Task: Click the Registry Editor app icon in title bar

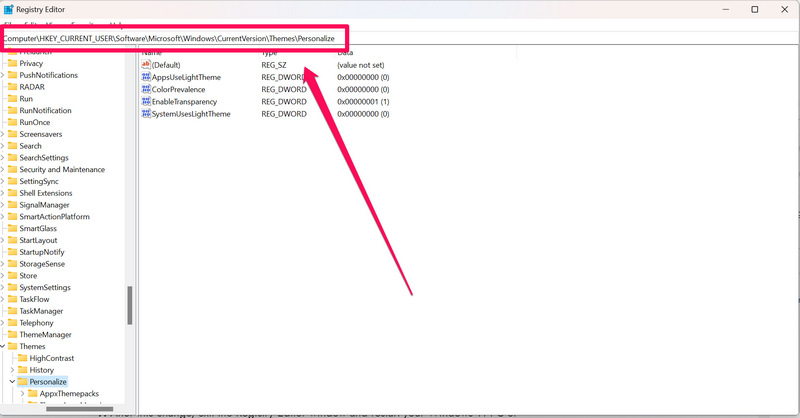Action: point(9,9)
